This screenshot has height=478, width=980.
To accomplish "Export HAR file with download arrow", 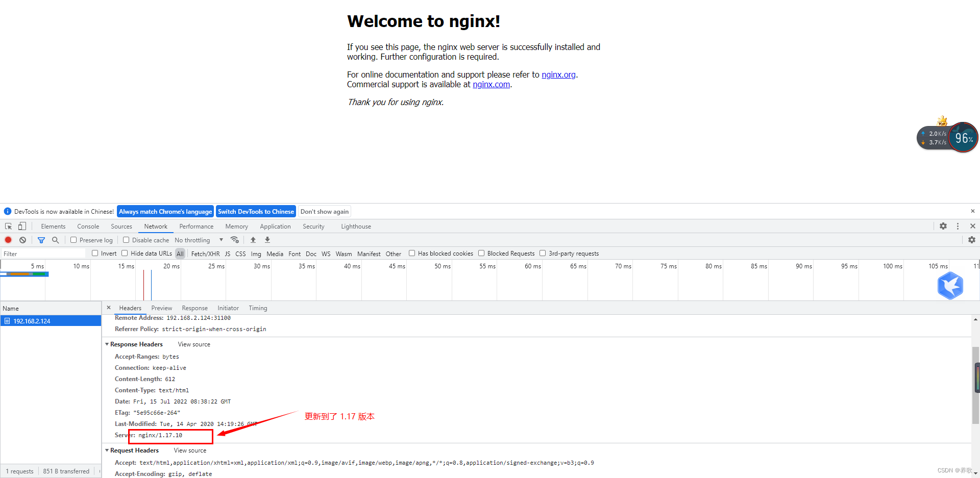I will tap(267, 240).
